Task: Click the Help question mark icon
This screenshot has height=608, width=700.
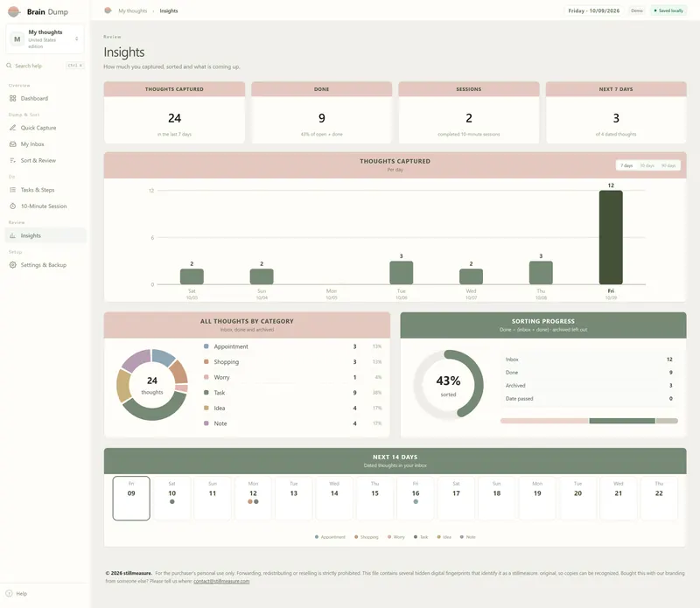Action: pos(9,593)
